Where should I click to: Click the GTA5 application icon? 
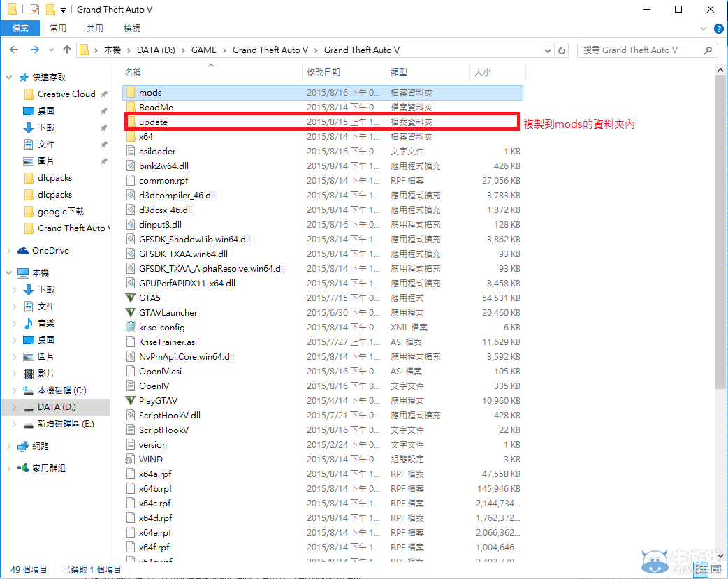click(130, 298)
